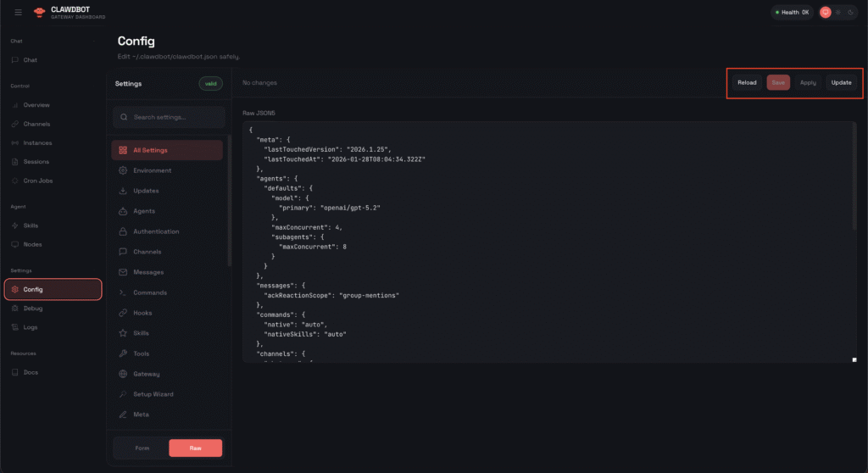Image resolution: width=868 pixels, height=473 pixels.
Task: Click the Update button
Action: (841, 83)
